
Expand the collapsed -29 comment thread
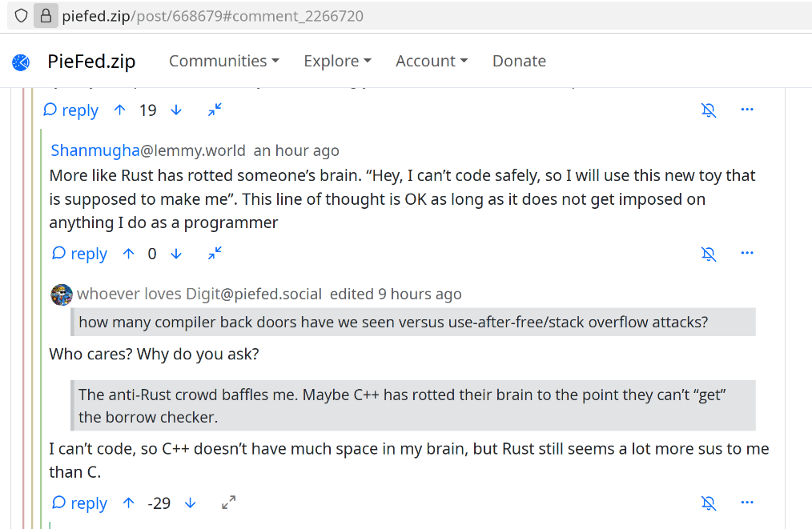tap(229, 503)
